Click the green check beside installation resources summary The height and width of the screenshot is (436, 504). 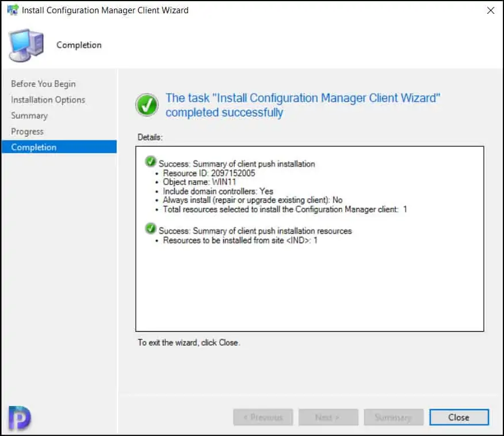(151, 229)
